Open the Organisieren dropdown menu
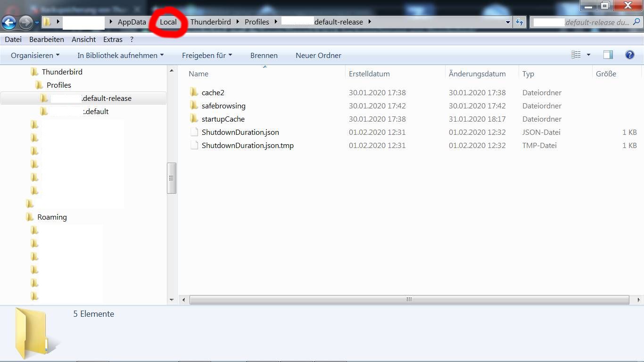Viewport: 644px width, 362px height. coord(35,55)
